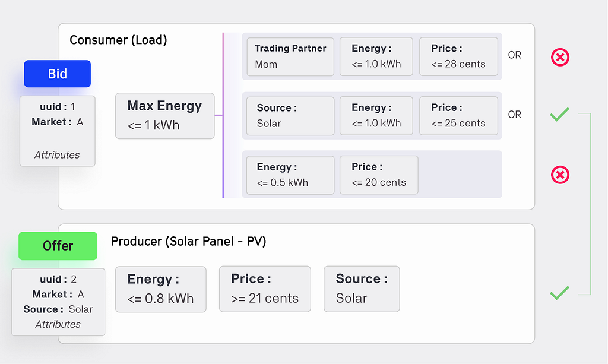This screenshot has width=608, height=364.
Task: Select the Trading Partner Mom box
Action: point(290,56)
